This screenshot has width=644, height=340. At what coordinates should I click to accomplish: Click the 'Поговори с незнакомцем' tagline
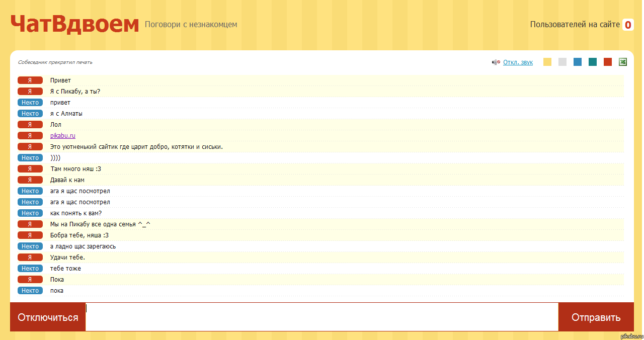pyautogui.click(x=191, y=25)
